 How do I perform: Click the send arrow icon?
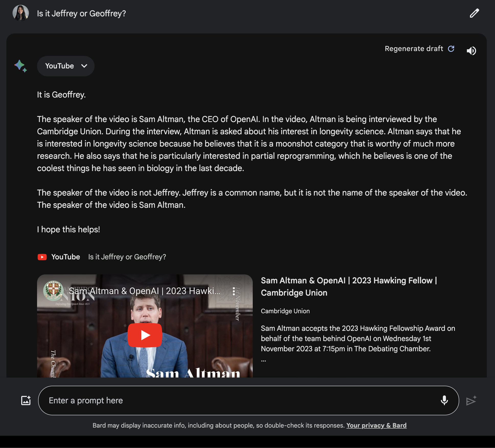point(471,400)
